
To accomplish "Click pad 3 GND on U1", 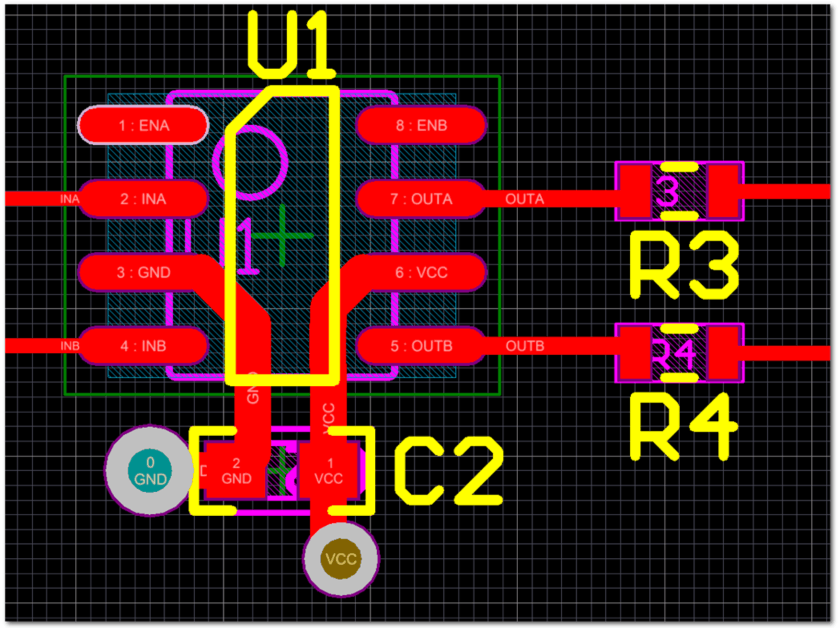I will [x=143, y=272].
